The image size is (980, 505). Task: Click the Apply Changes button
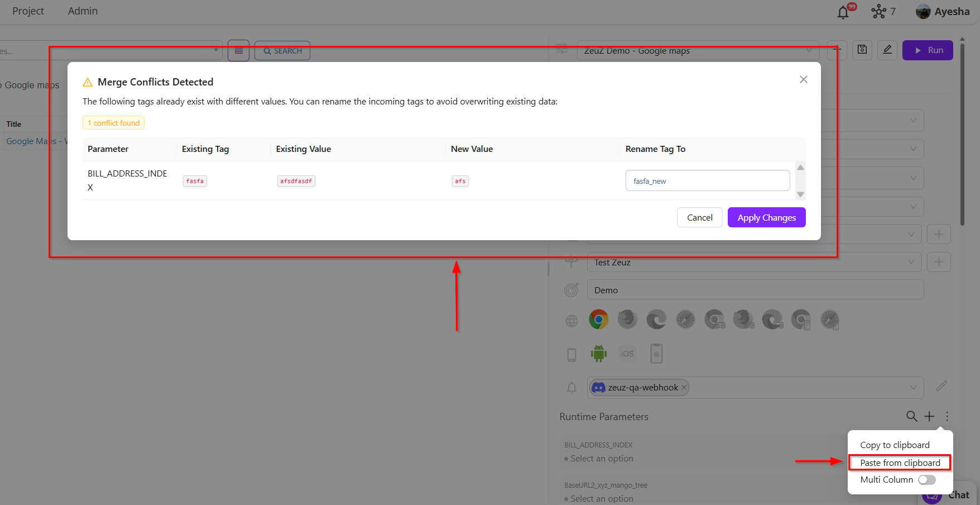pyautogui.click(x=766, y=218)
